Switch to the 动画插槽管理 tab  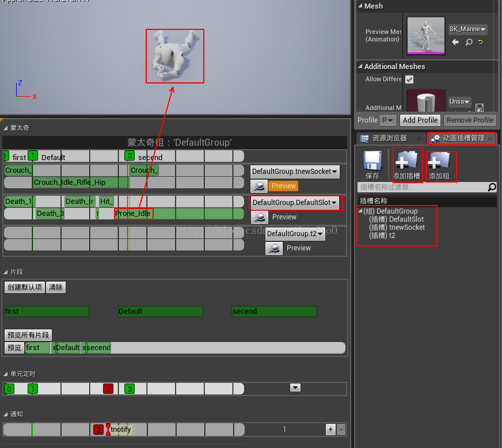463,138
